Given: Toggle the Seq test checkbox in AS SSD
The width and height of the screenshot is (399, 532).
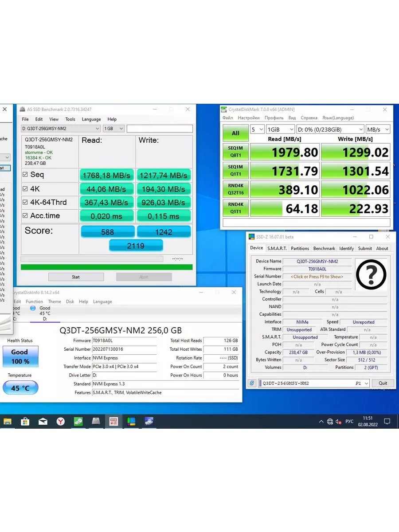Looking at the screenshot, I should click(25, 175).
